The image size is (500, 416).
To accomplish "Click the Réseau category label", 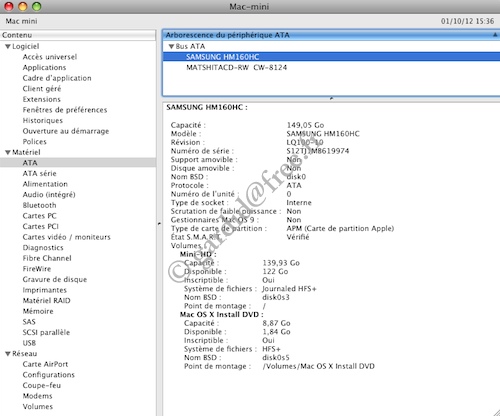I will coord(25,354).
